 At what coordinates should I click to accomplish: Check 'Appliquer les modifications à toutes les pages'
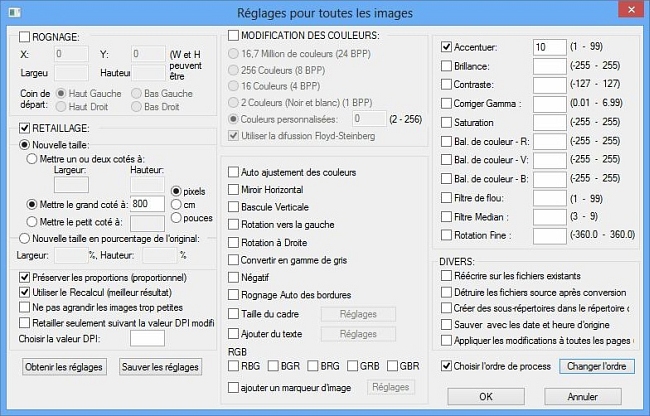click(446, 341)
